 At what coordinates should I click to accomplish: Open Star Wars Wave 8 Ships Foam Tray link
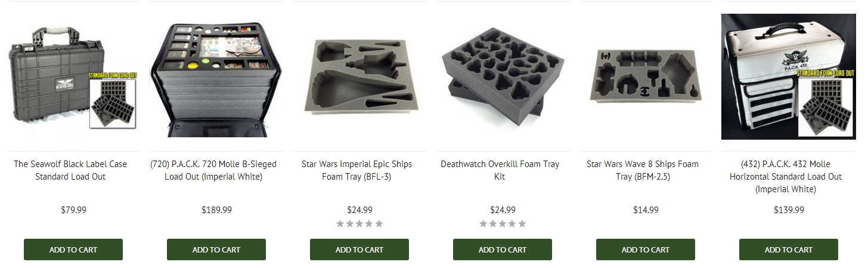tap(643, 170)
